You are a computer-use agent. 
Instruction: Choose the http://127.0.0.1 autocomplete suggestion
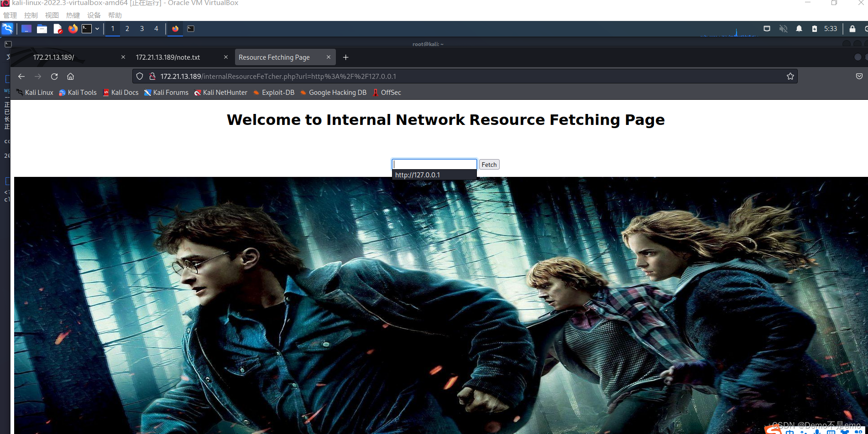(434, 175)
